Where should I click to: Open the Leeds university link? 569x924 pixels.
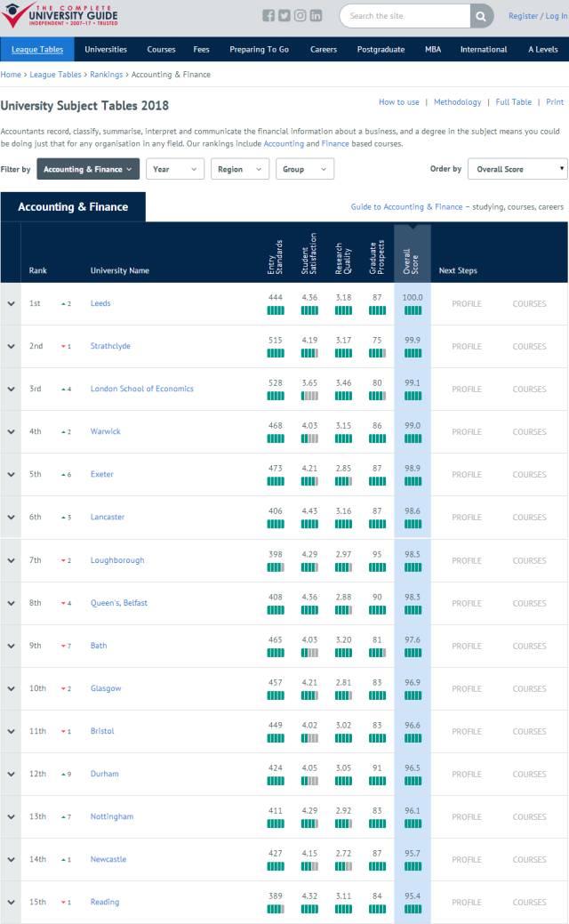click(x=100, y=303)
